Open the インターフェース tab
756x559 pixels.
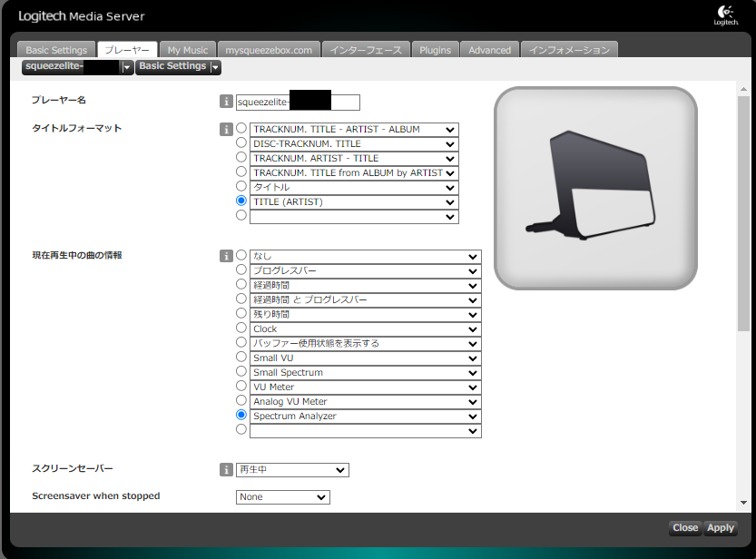coord(366,50)
